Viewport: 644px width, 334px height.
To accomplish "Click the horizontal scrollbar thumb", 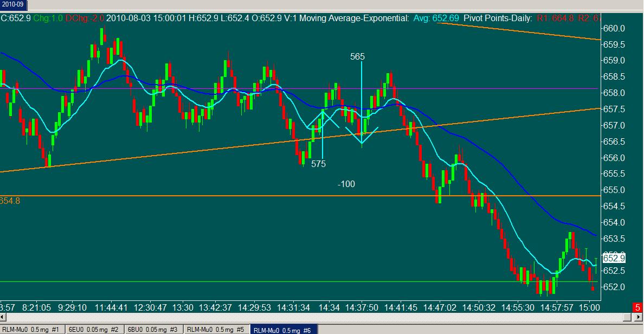I will click(627, 317).
